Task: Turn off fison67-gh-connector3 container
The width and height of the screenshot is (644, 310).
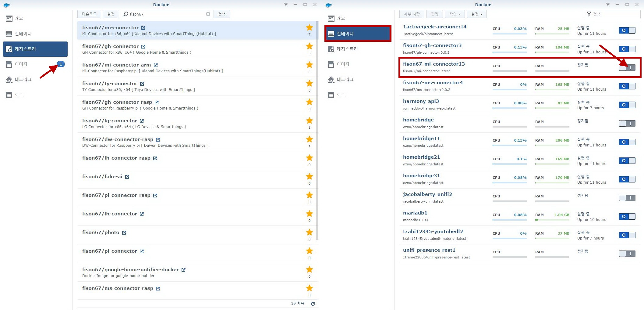Action: point(627,49)
